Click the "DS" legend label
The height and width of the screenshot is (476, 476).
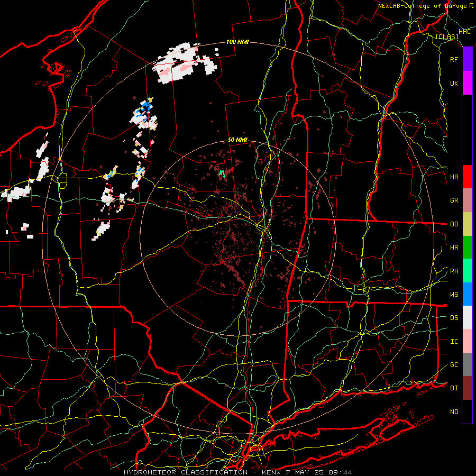click(454, 318)
